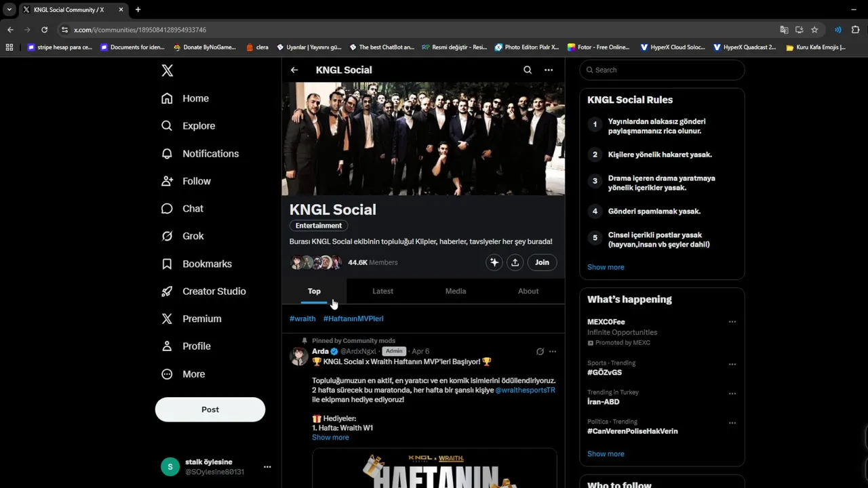The image size is (868, 488).
Task: Open Chrome extensions puzzle icon
Action: point(855,30)
